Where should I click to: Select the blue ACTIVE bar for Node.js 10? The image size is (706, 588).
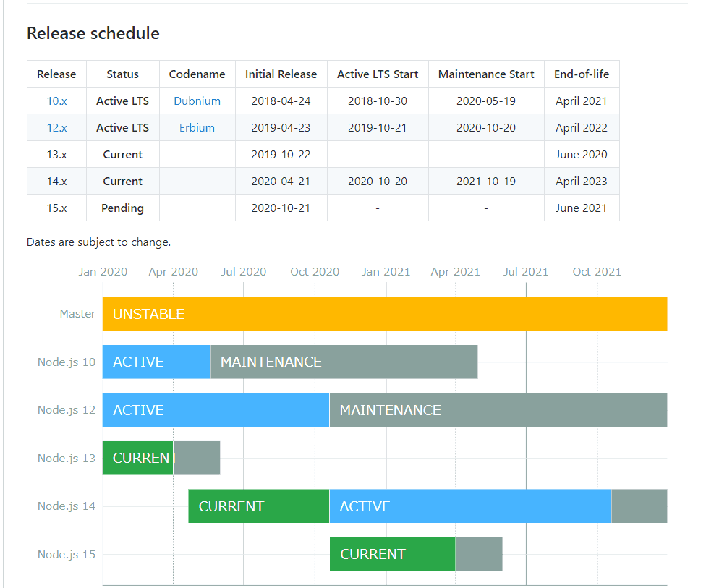click(156, 362)
